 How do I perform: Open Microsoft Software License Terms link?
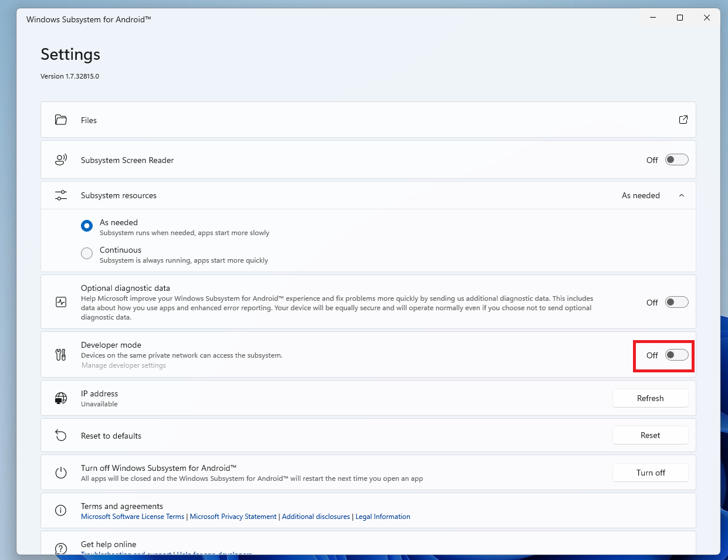pyautogui.click(x=133, y=517)
